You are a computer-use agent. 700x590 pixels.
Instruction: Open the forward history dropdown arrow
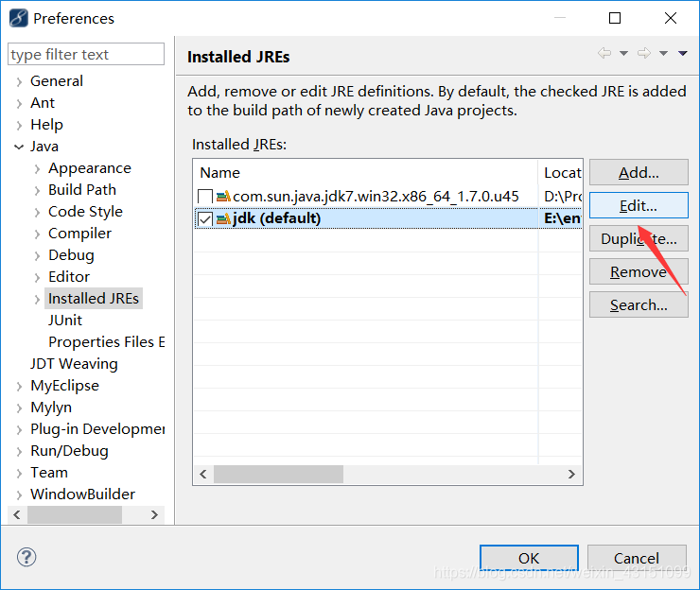click(663, 54)
